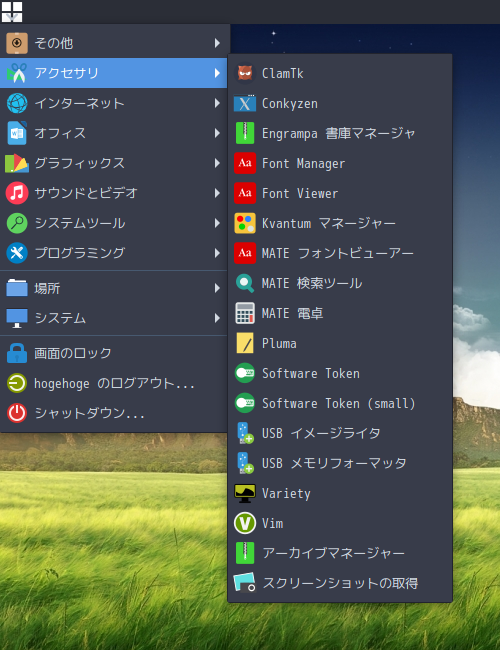500x650 pixels.
Task: Launch Vim via its green V icon
Action: point(245,523)
